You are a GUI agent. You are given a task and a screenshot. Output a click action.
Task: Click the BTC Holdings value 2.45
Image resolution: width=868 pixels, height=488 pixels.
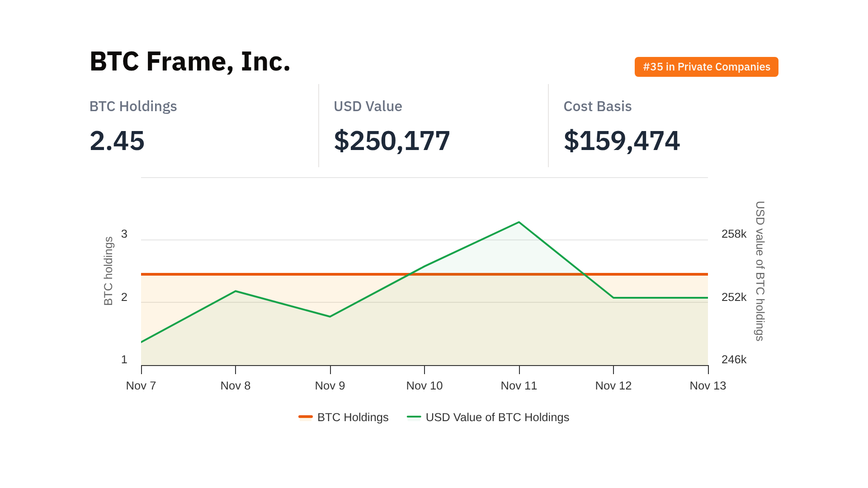tap(117, 141)
